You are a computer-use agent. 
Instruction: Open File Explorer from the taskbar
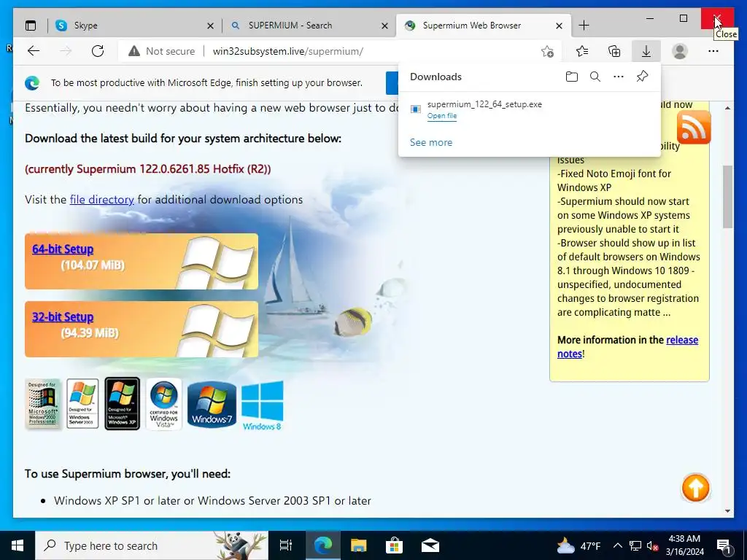pos(358,545)
